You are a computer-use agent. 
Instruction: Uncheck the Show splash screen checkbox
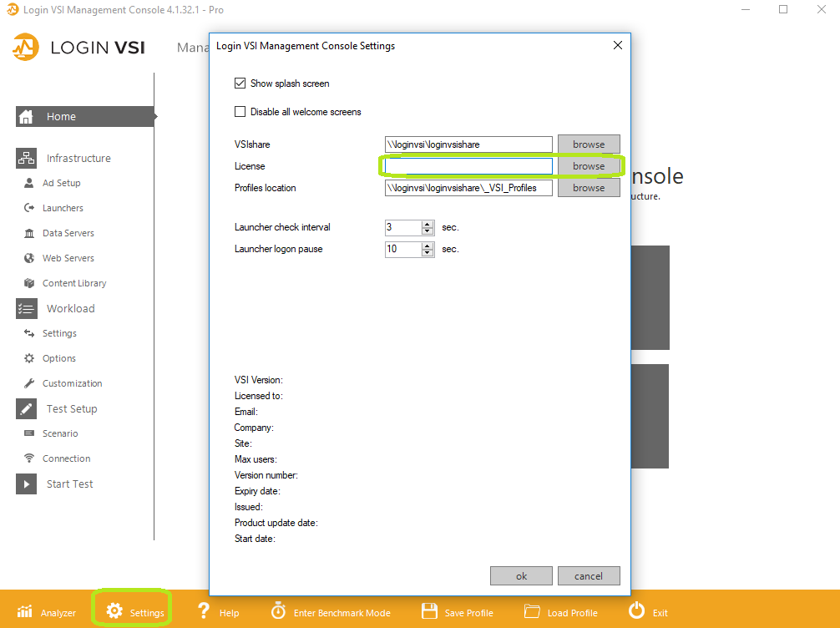pos(240,83)
